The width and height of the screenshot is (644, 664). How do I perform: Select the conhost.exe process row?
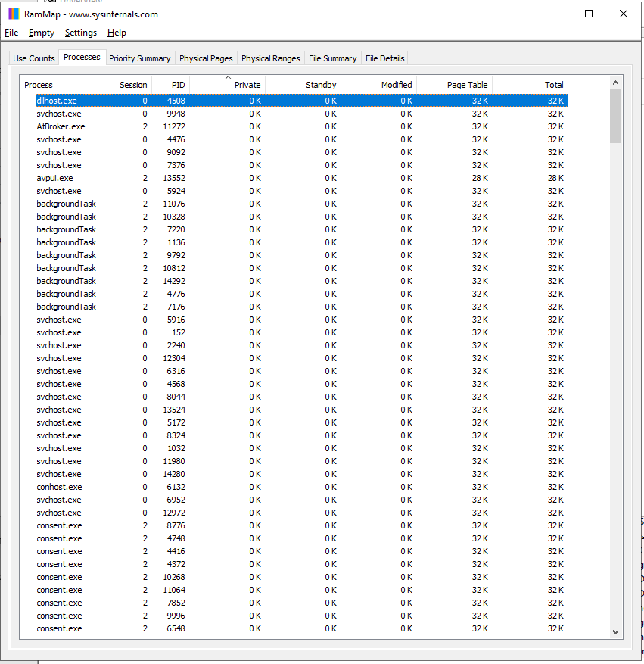coord(59,487)
